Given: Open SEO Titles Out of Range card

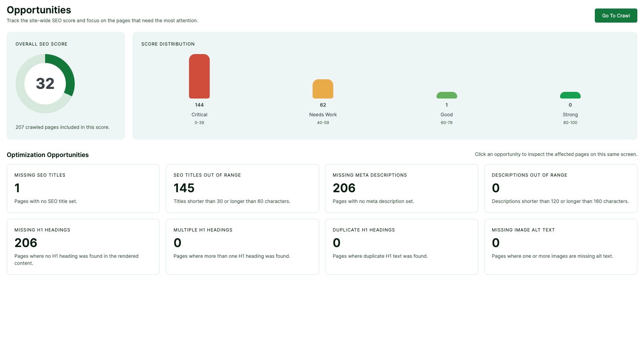Looking at the screenshot, I should pos(242,188).
